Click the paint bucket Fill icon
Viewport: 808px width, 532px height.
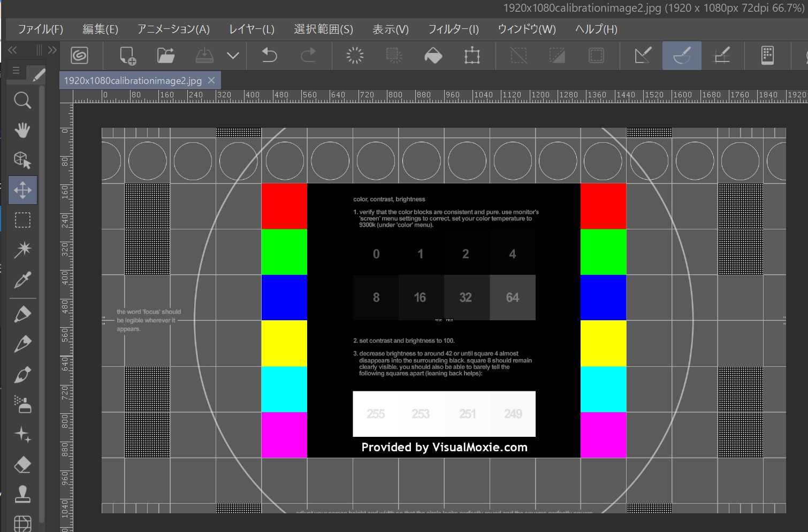click(x=433, y=56)
